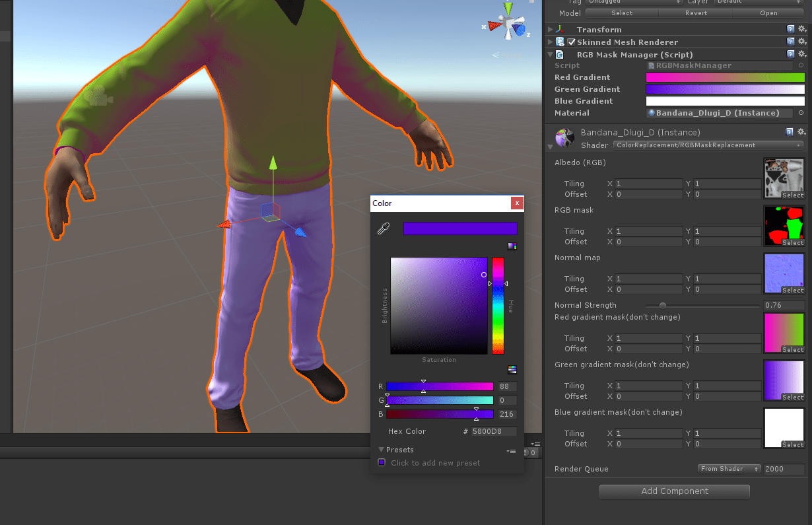Click the material sphere icon next to Bandana_Dlugi_D
The height and width of the screenshot is (525, 812).
pyautogui.click(x=564, y=137)
